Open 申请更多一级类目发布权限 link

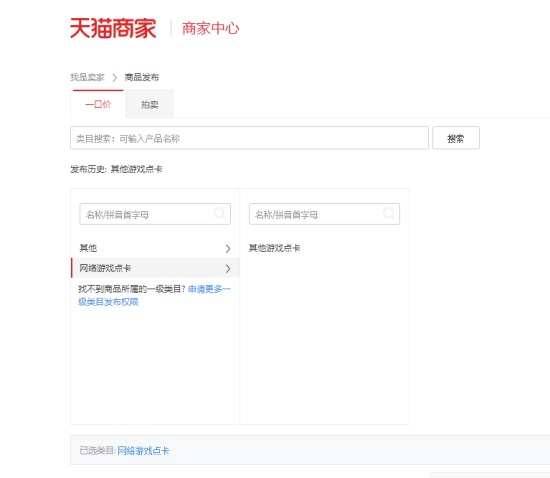154,295
